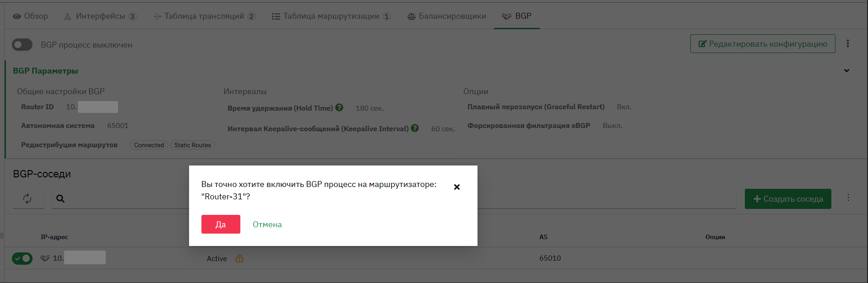Click the 60 сек. keepalive value
Viewport: 868px width, 283px height.
coord(443,128)
